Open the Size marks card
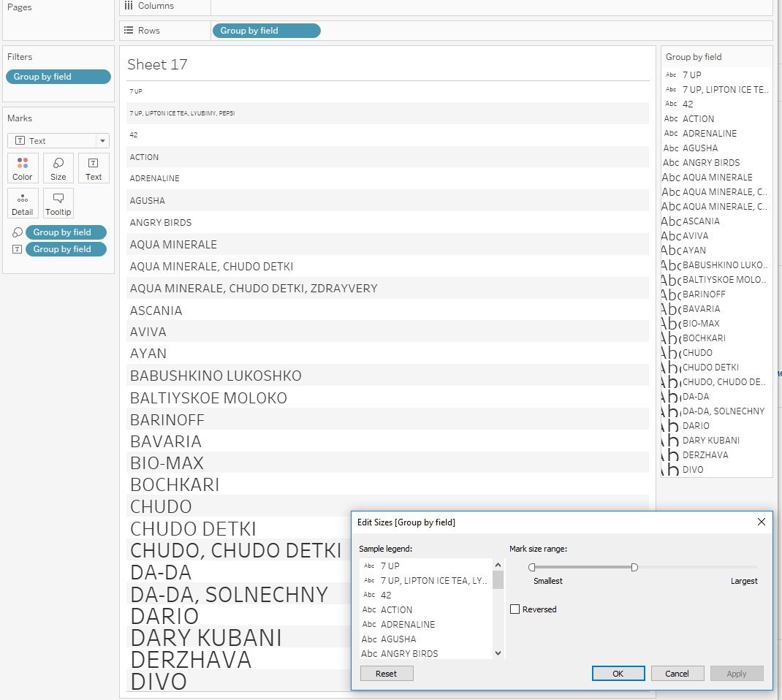This screenshot has height=700, width=782. (58, 168)
